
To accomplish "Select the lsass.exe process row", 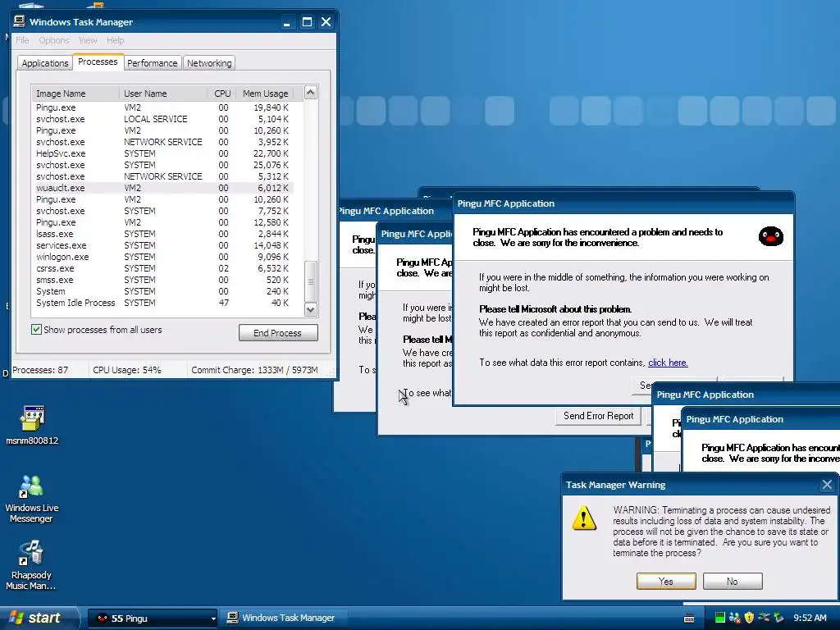I will (163, 234).
